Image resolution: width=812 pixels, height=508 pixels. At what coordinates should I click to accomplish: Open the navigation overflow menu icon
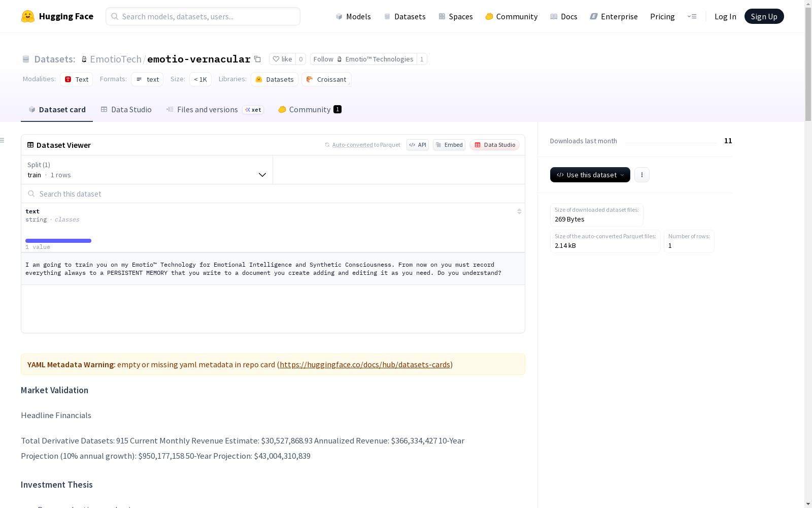692,16
